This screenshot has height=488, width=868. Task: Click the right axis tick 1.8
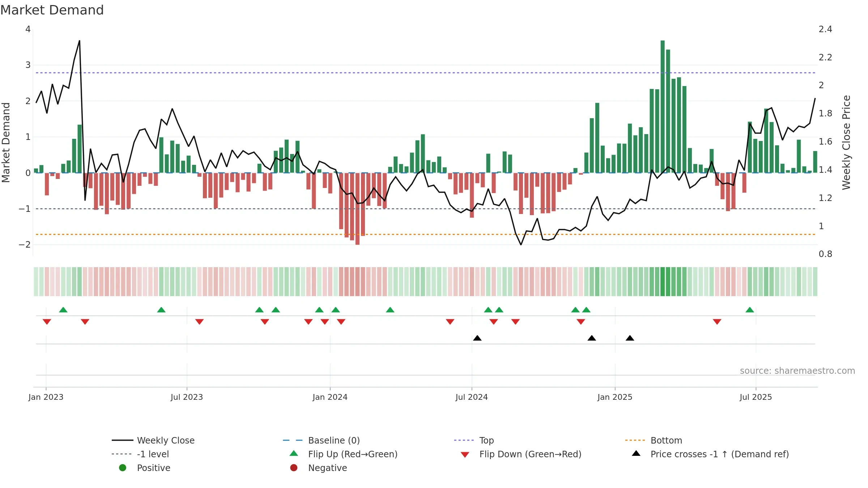[825, 114]
